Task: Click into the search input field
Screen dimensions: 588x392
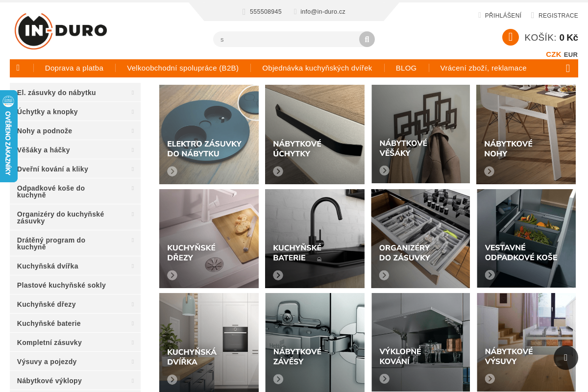Action: 286,39
